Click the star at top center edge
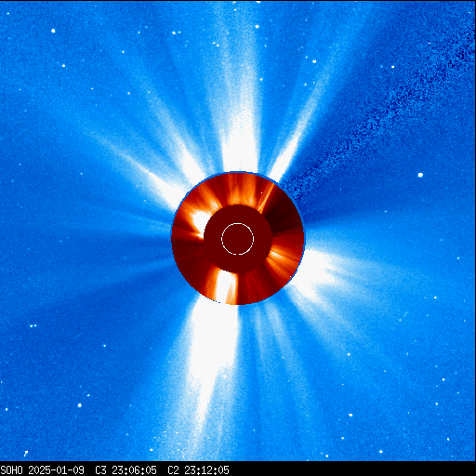Image resolution: width=476 pixels, height=476 pixels. coord(258,2)
